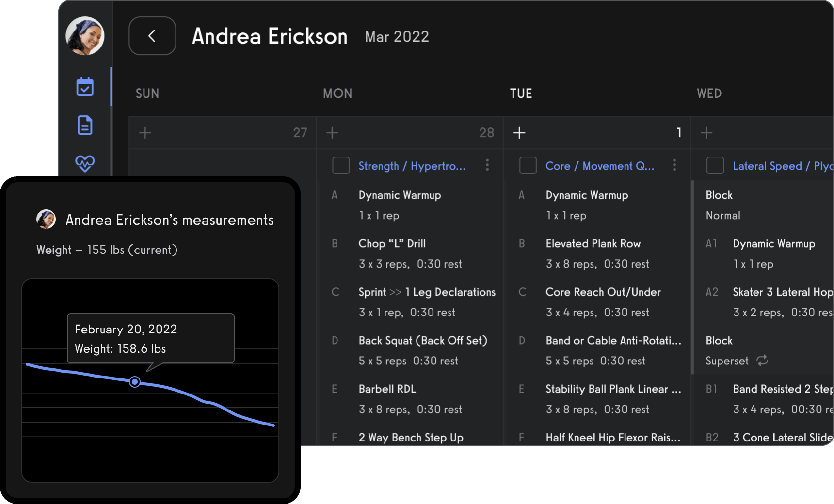
Task: Open Core / Movement three-dot menu
Action: point(674,165)
